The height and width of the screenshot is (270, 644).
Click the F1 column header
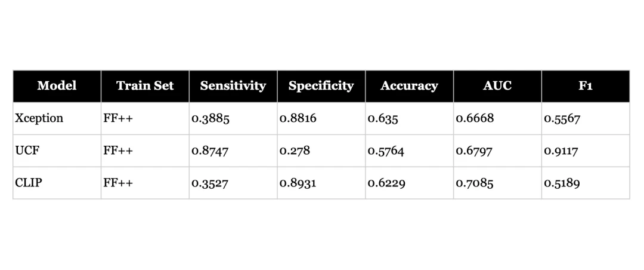pos(585,86)
